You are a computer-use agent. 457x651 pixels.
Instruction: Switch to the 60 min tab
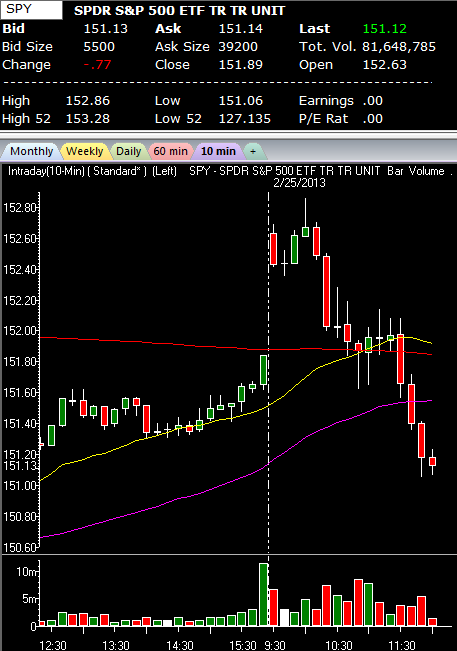click(x=171, y=151)
